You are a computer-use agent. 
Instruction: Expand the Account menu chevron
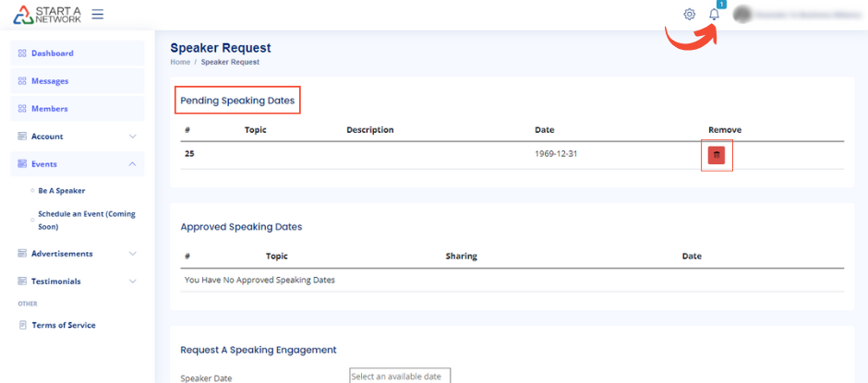click(132, 137)
